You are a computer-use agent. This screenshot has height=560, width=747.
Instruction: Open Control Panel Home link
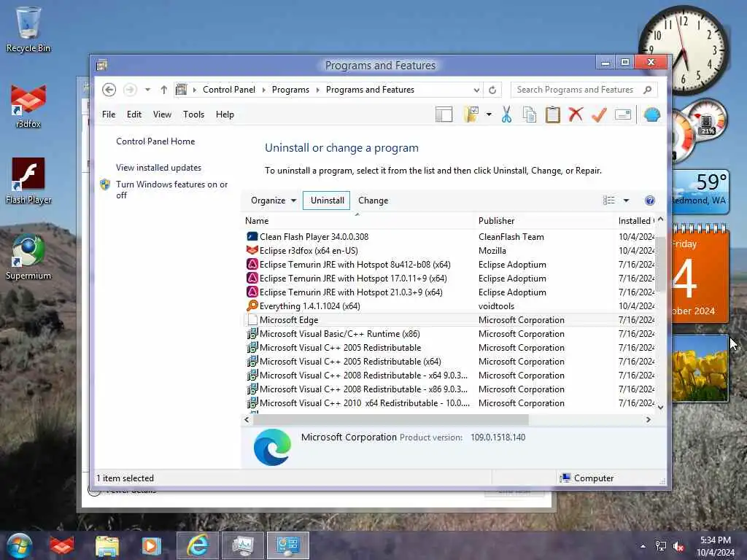[x=155, y=141]
